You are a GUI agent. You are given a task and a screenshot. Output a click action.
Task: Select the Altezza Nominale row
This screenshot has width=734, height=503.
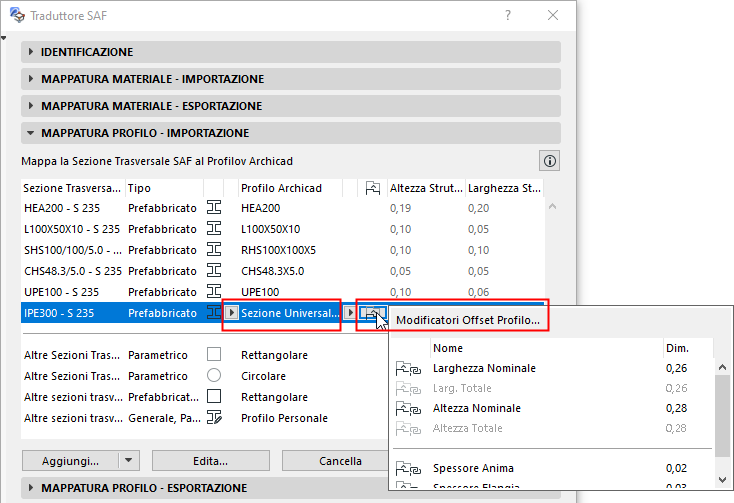(x=553, y=408)
